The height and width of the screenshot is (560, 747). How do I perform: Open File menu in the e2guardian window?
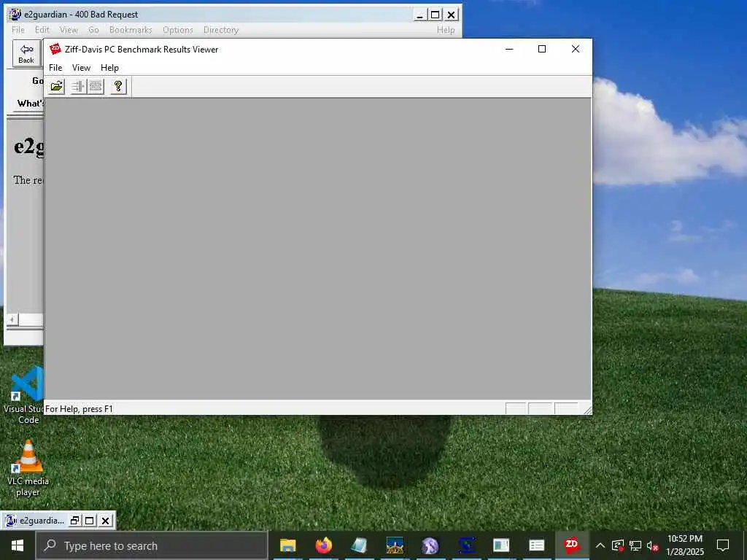coord(18,29)
